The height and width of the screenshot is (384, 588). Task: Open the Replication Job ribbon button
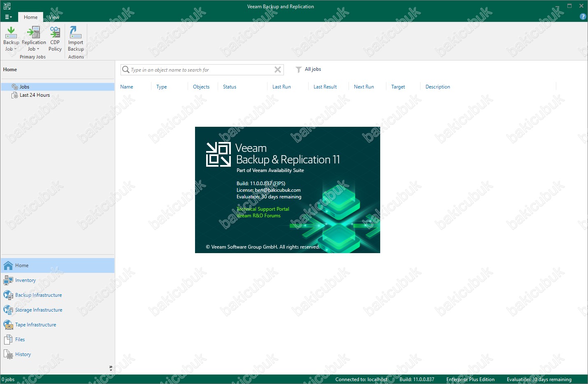pyautogui.click(x=34, y=39)
